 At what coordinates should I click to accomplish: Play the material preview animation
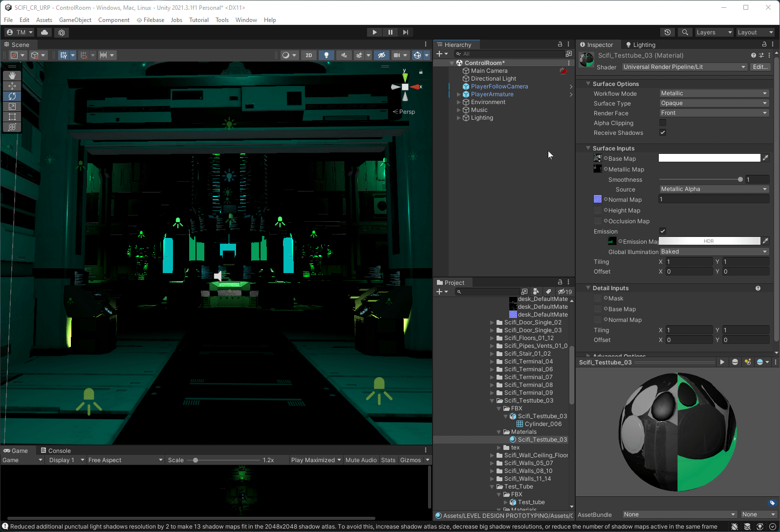click(x=722, y=362)
